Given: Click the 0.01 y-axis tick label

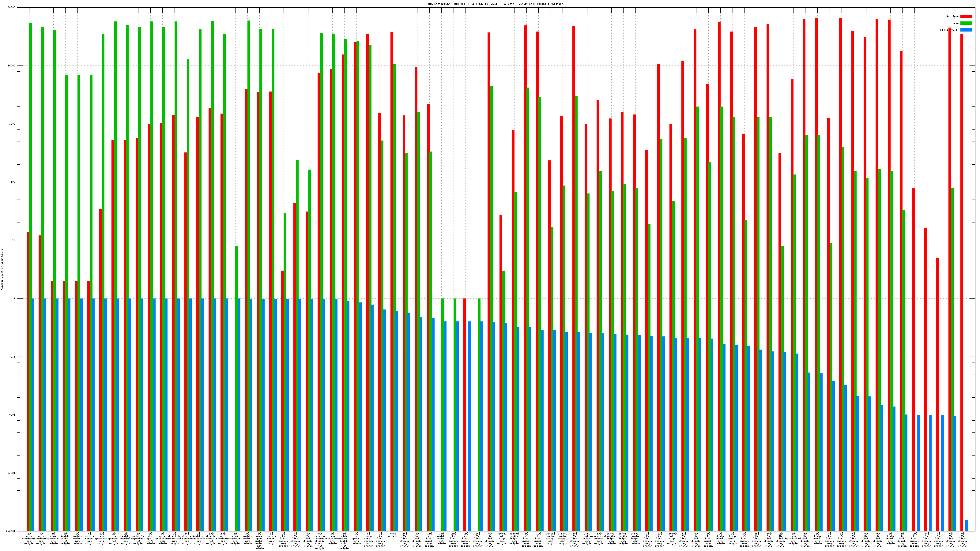Looking at the screenshot, I should 13,415.
